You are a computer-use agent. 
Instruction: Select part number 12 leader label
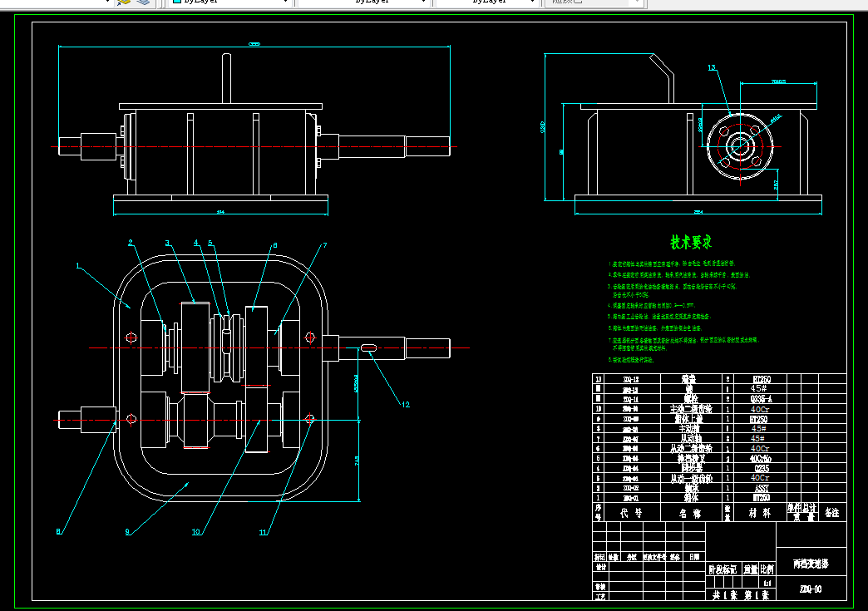coord(406,405)
